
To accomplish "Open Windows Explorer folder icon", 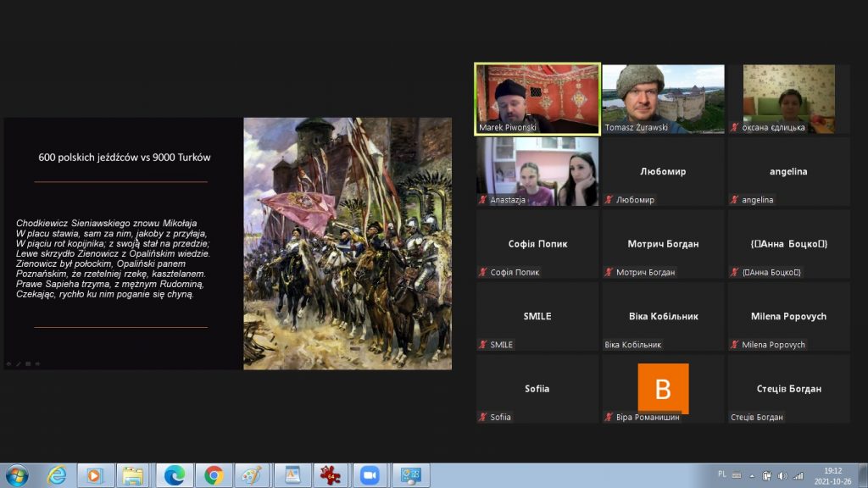I will click(x=132, y=475).
